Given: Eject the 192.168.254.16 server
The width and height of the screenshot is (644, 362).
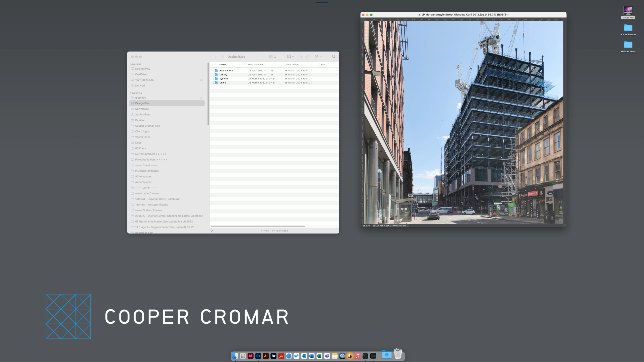Looking at the screenshot, I should tap(201, 80).
